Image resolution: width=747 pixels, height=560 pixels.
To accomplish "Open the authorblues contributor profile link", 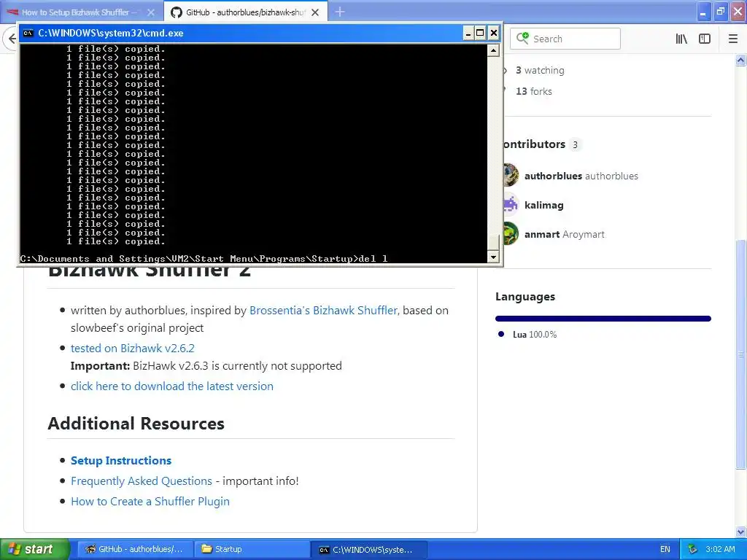I will 581,176.
